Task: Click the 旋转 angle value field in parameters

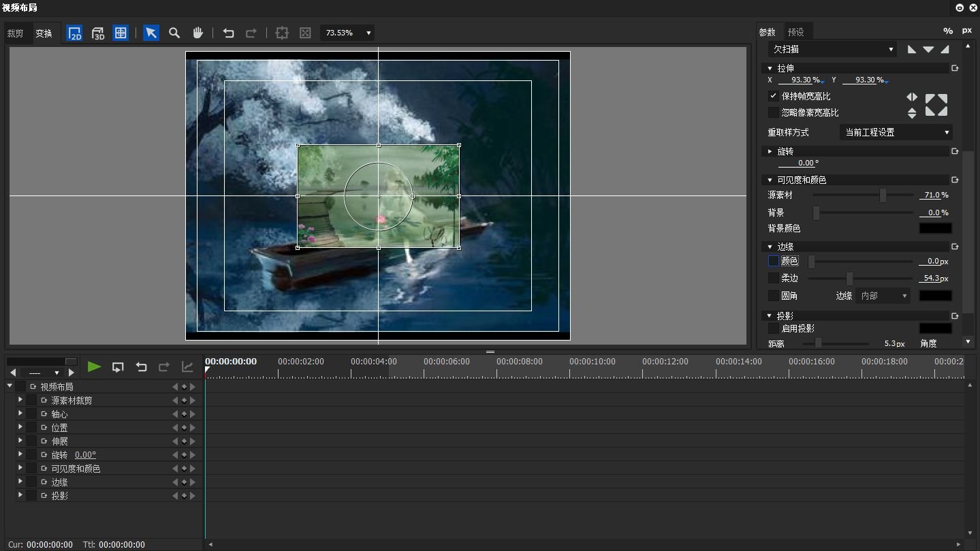Action: tap(797, 163)
